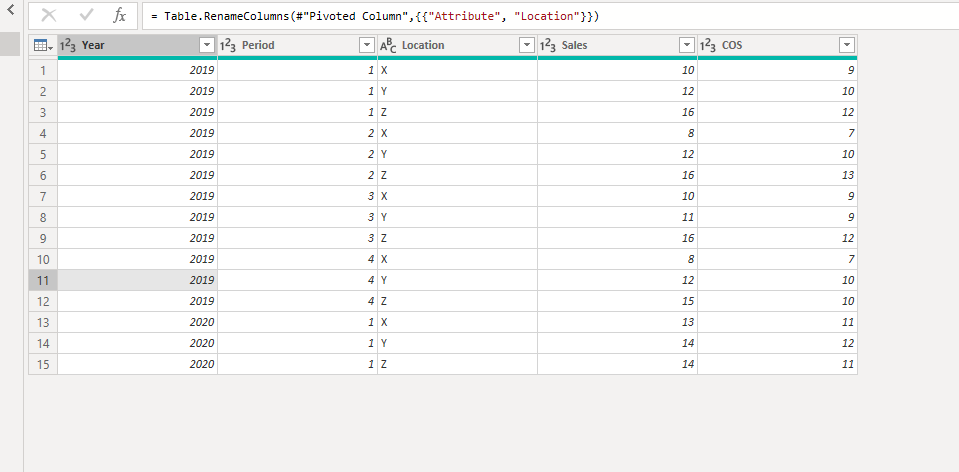Viewport: 959px width, 472px height.
Task: Click Year cell 2019 in row 5
Action: tap(138, 154)
